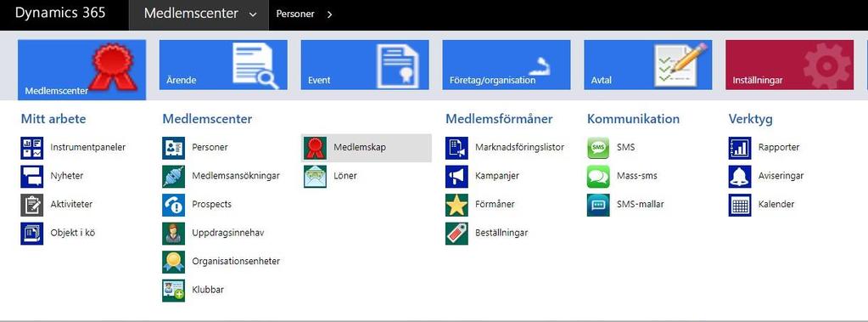Click the SMS-mallar message icon

coord(598,205)
